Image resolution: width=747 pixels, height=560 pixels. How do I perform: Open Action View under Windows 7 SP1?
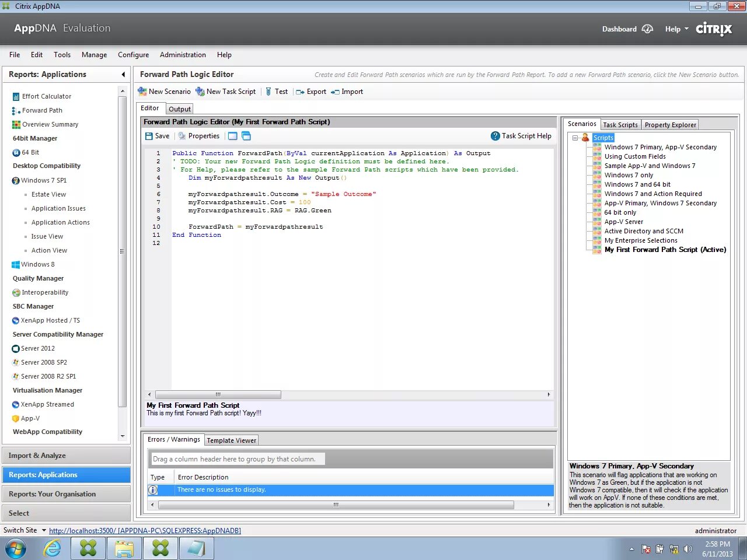49,250
